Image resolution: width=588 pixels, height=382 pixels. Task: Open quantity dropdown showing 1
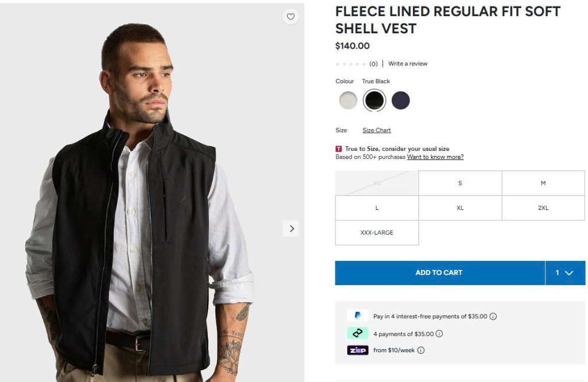pyautogui.click(x=564, y=272)
